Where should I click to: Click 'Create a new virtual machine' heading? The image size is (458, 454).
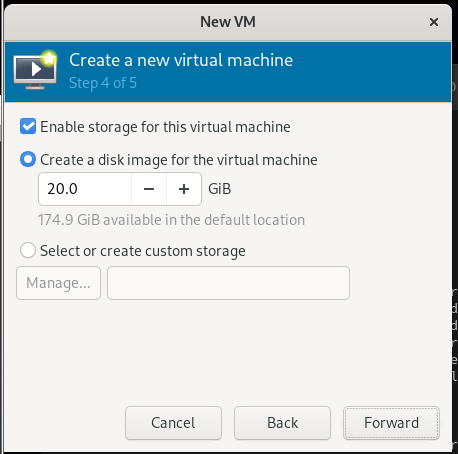click(181, 60)
